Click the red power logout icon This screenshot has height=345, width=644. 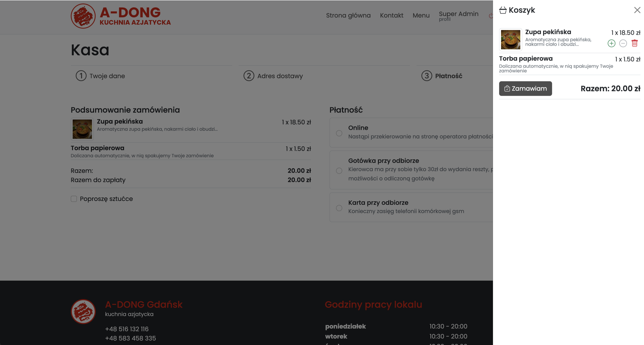coord(491,16)
